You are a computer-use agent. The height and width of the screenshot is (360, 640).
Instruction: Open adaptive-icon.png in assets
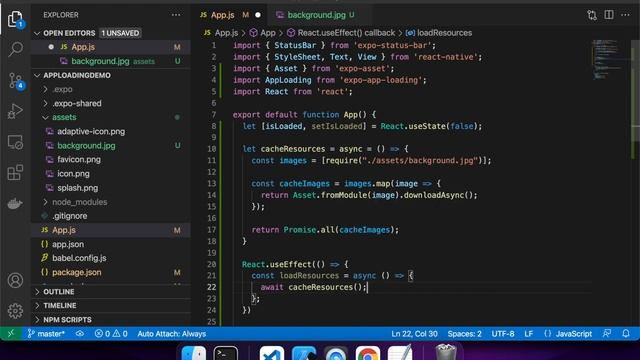(91, 131)
